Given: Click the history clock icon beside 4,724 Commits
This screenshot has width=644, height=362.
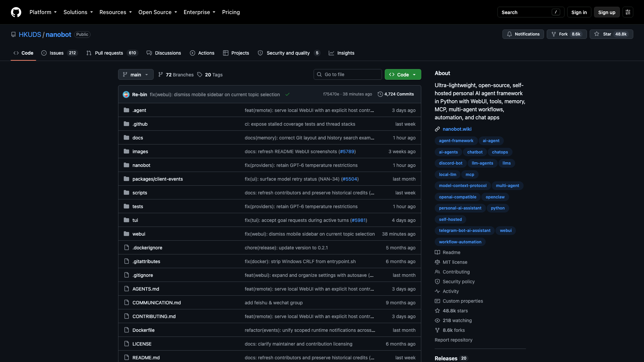Looking at the screenshot, I should tap(380, 94).
